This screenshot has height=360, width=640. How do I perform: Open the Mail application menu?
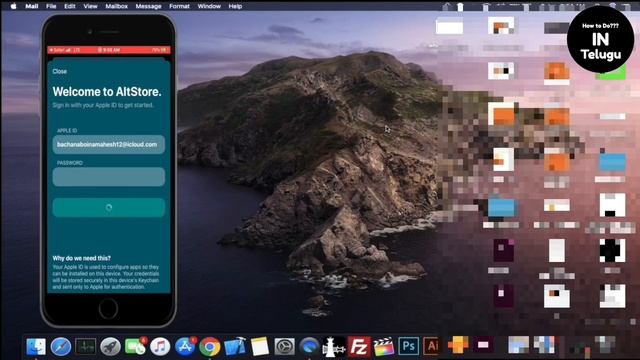click(31, 6)
